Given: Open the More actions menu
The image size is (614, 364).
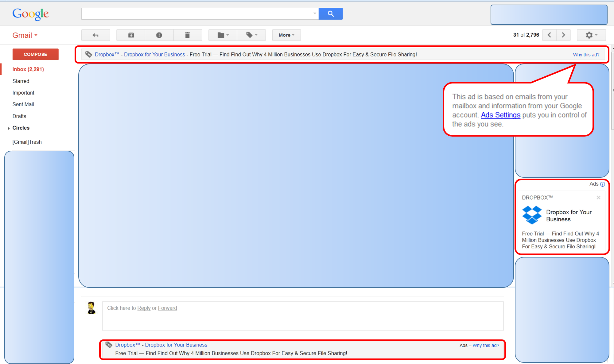Looking at the screenshot, I should click(286, 35).
